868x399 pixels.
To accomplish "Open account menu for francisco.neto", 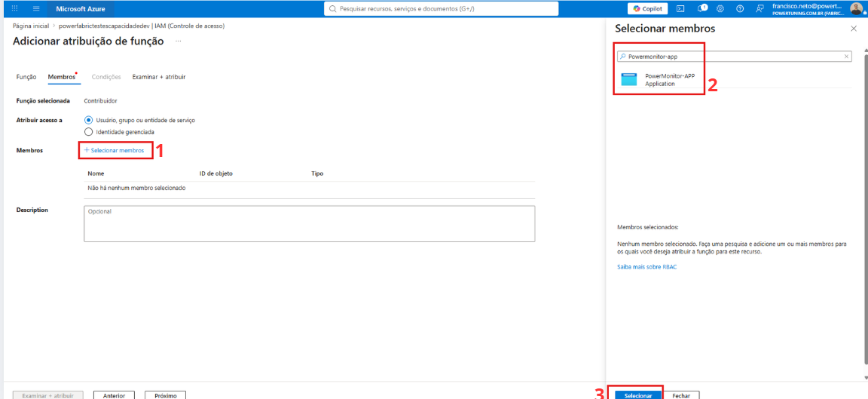I will tap(818, 9).
